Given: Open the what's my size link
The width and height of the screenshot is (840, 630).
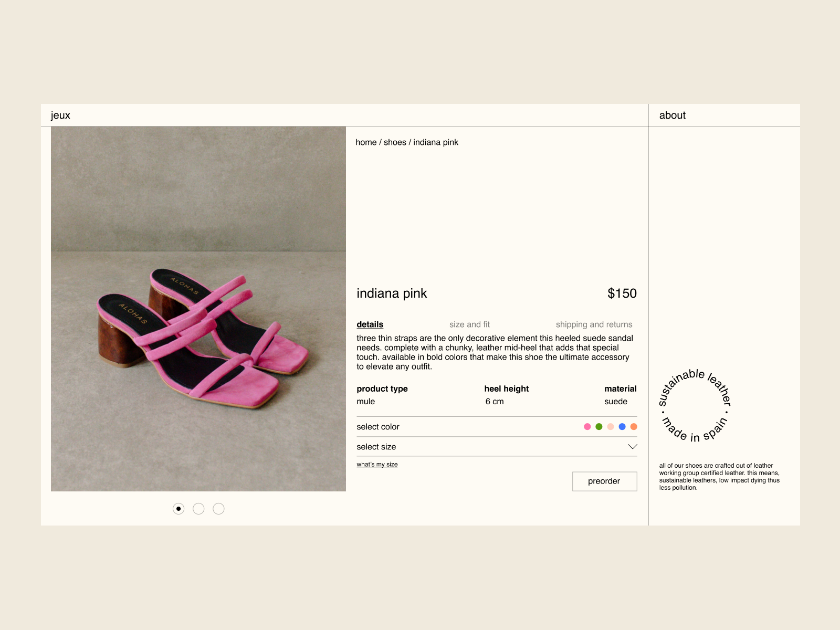Looking at the screenshot, I should pyautogui.click(x=377, y=465).
